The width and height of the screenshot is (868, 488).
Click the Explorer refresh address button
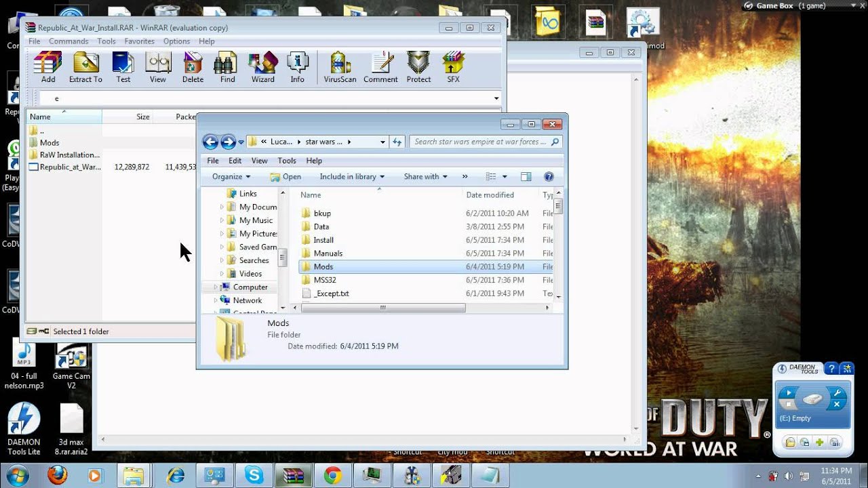click(397, 142)
